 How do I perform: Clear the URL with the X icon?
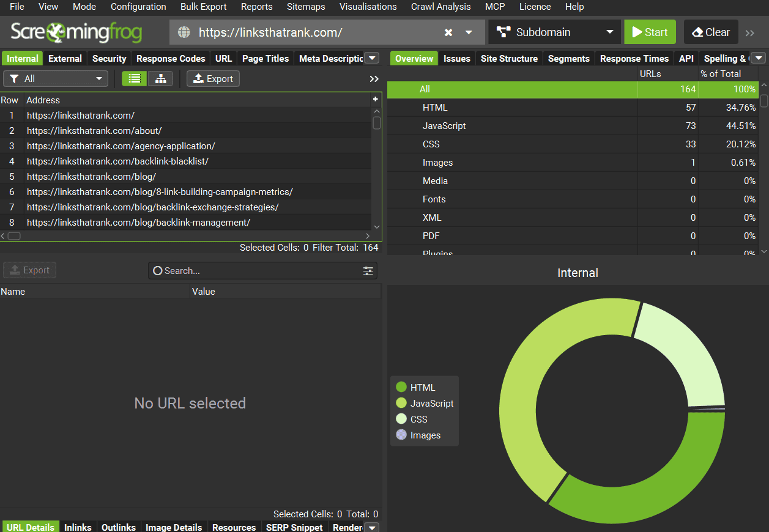(448, 32)
